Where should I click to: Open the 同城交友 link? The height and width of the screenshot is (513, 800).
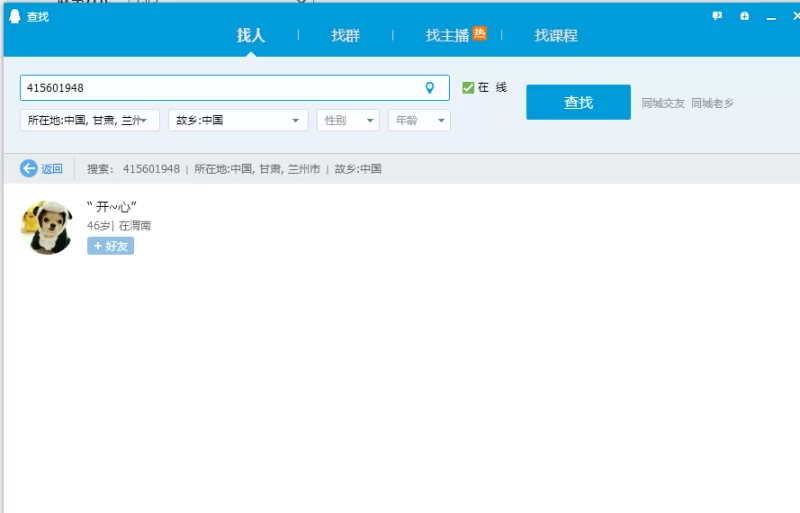(663, 103)
